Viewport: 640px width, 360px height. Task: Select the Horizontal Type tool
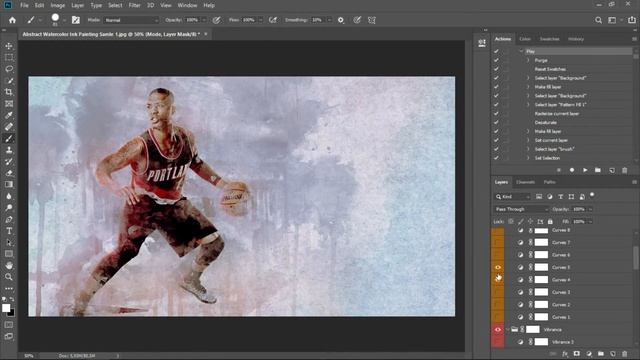pyautogui.click(x=9, y=231)
